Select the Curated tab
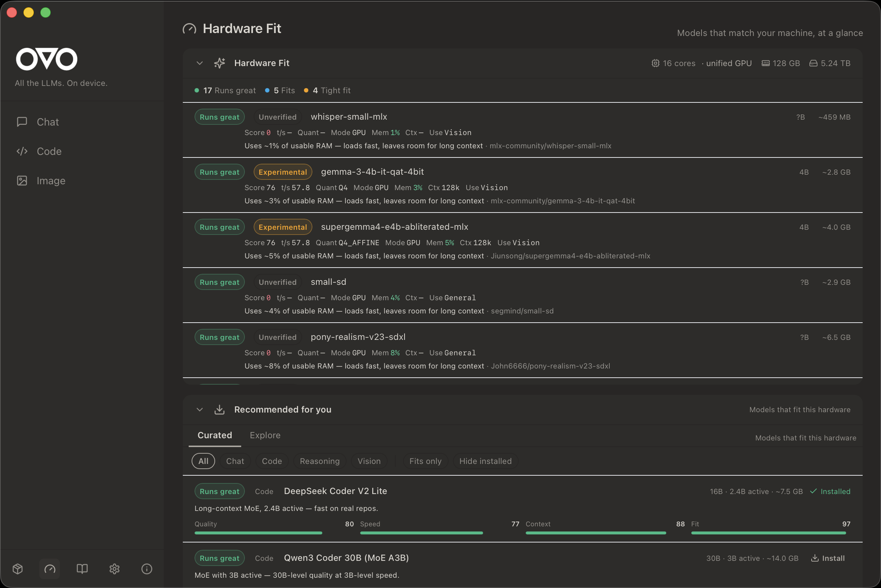Image resolution: width=881 pixels, height=588 pixels. 214,435
